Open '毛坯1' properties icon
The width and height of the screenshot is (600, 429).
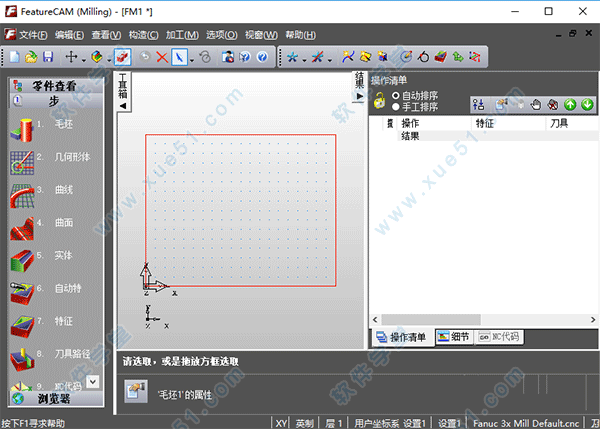tap(136, 391)
